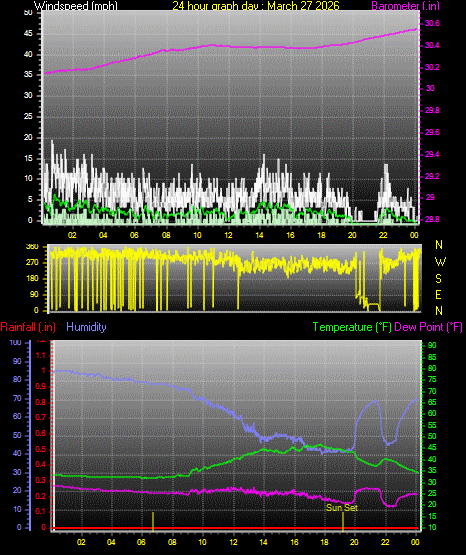This screenshot has height=555, width=466.
Task: Click the red rainfall "0.1" tick label
Action: click(41, 512)
